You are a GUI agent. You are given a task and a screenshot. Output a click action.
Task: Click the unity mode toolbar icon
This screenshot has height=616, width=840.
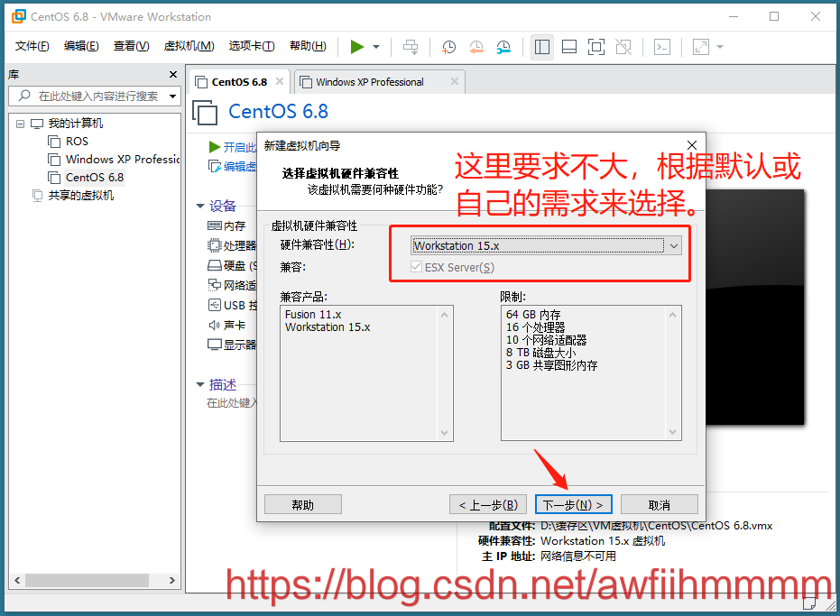coord(623,47)
